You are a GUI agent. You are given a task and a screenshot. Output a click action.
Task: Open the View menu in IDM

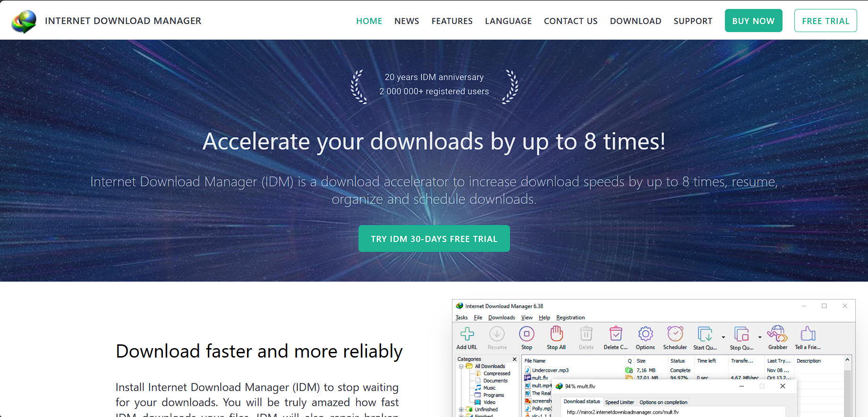tap(527, 317)
